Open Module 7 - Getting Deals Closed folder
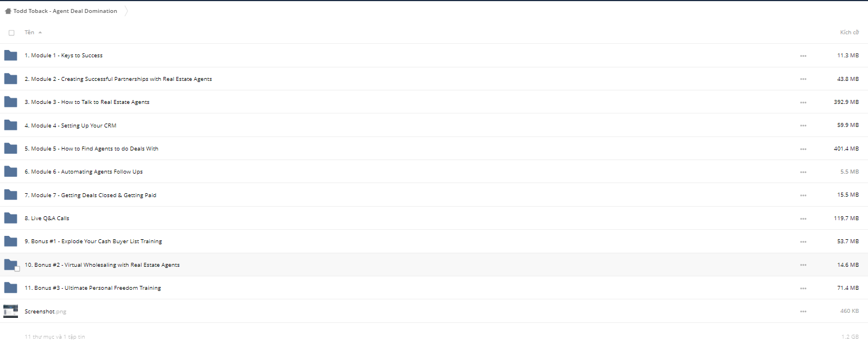 click(x=90, y=195)
